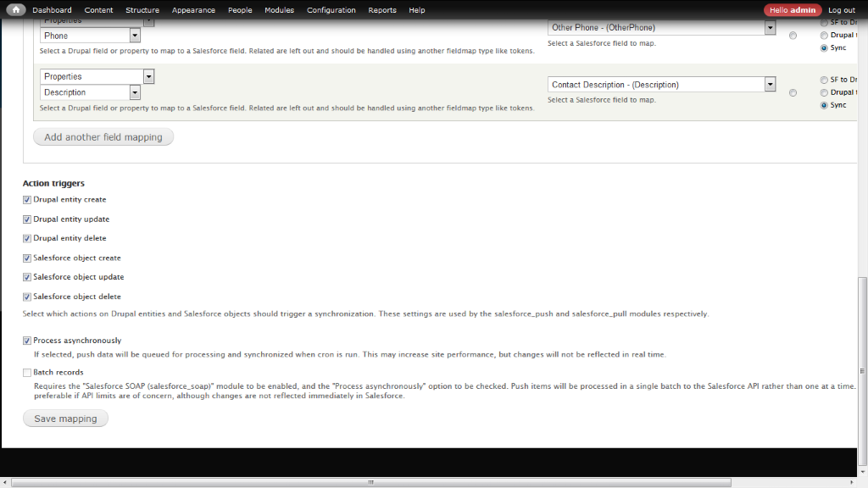Disable Process asynchronously checkbox

[x=26, y=341]
